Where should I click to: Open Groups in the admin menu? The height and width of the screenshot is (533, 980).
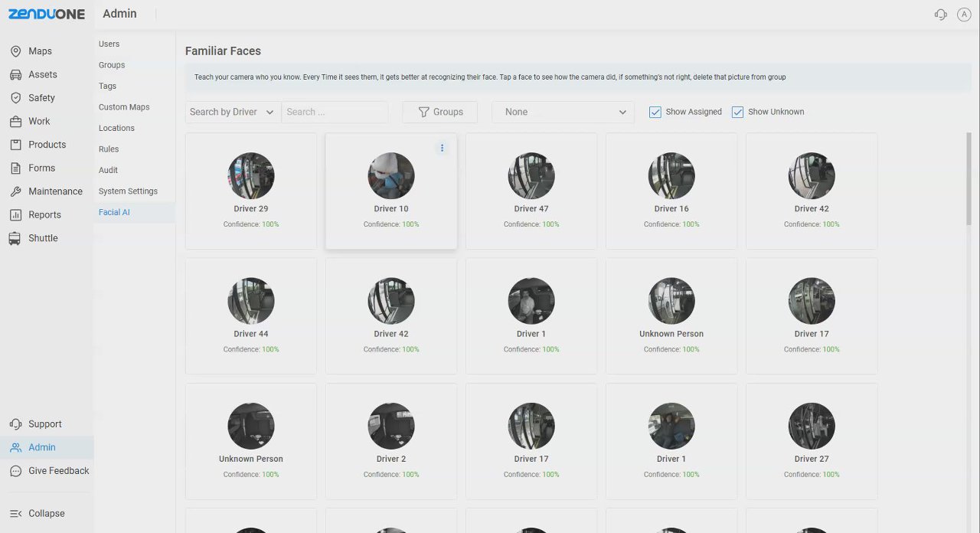tap(112, 65)
